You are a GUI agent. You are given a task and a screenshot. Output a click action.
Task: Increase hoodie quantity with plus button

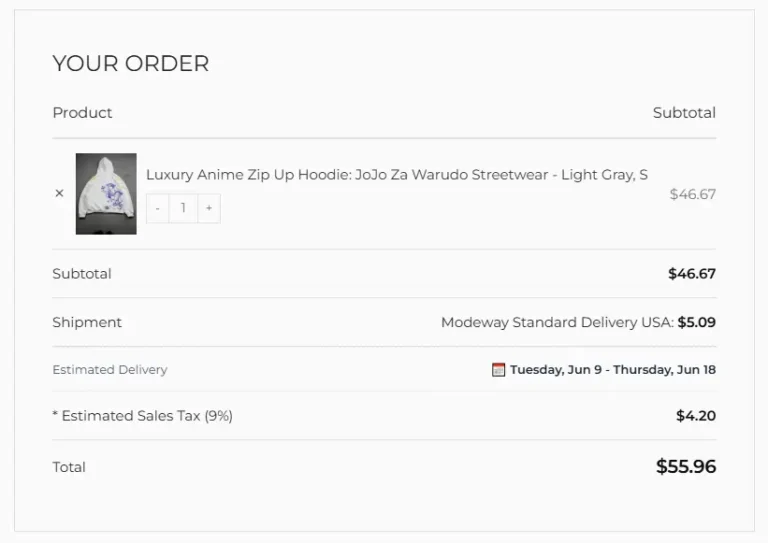point(209,209)
